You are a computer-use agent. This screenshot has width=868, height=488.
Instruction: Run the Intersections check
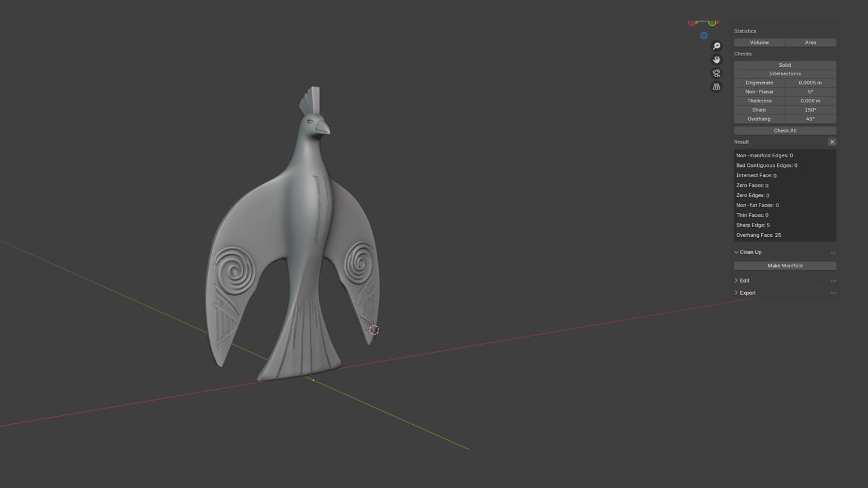[785, 74]
